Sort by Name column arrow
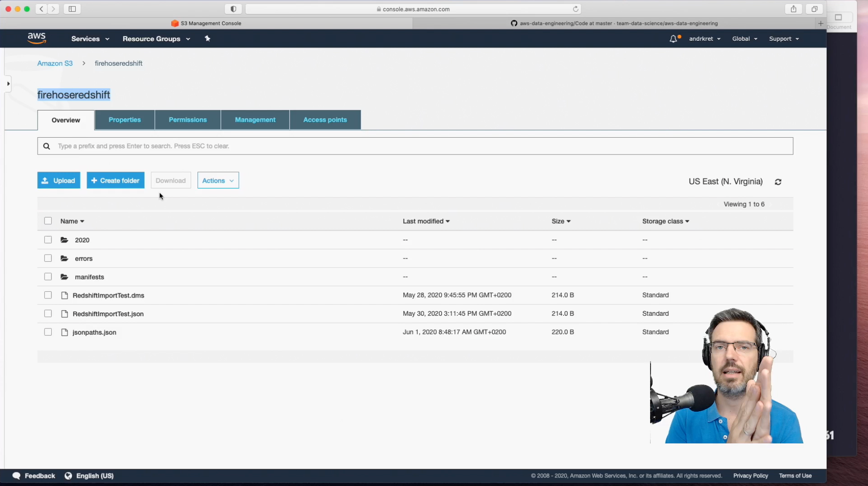The height and width of the screenshot is (486, 868). 82,221
